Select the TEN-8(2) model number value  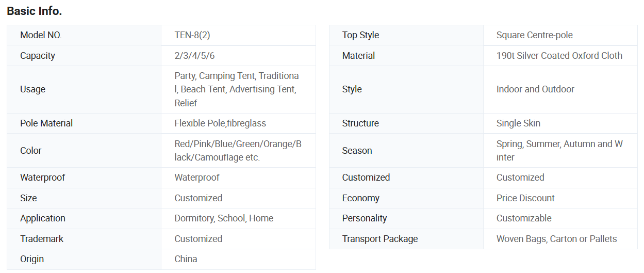(x=192, y=35)
